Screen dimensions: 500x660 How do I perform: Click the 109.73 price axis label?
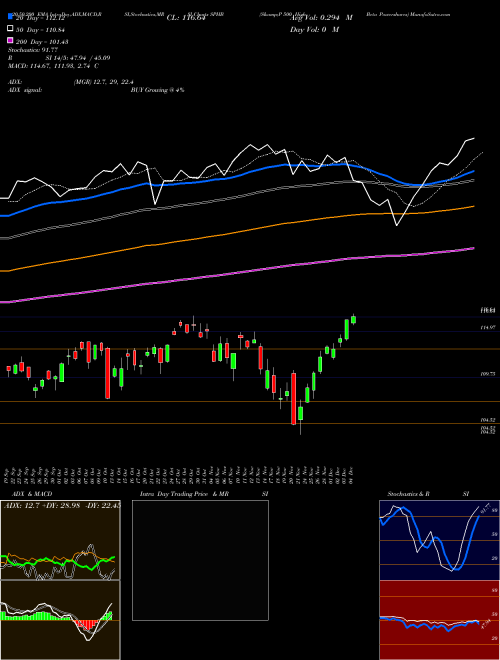[x=488, y=374]
